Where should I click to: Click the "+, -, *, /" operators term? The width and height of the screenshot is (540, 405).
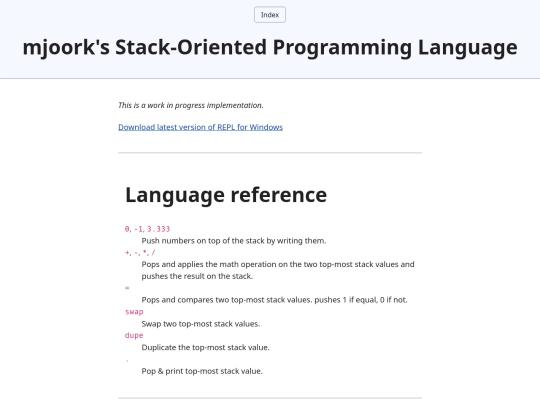140,253
